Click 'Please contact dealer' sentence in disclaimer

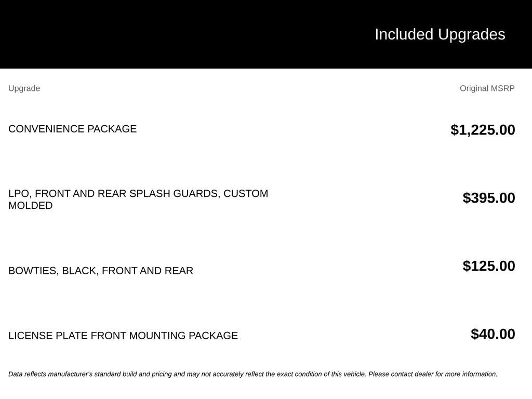click(x=433, y=374)
